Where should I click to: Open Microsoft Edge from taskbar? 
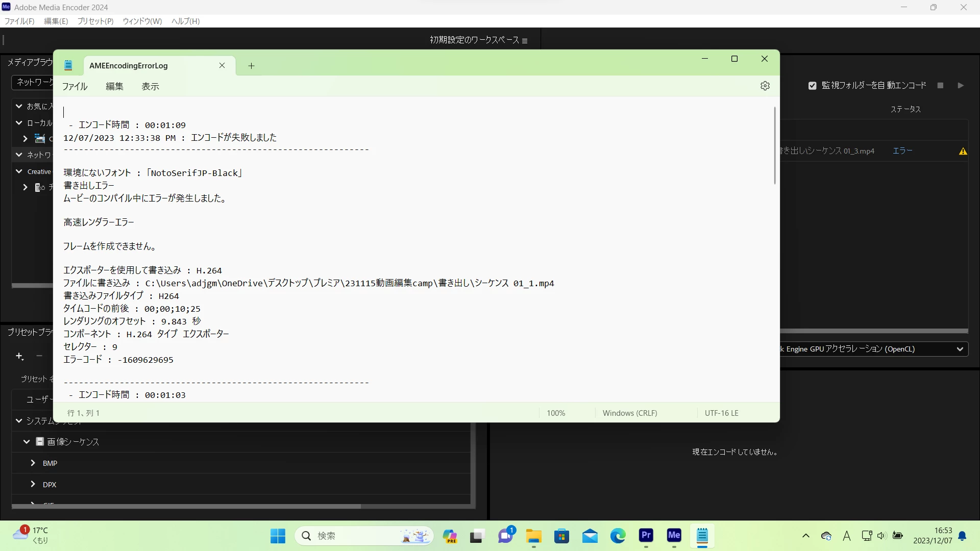[x=618, y=536]
